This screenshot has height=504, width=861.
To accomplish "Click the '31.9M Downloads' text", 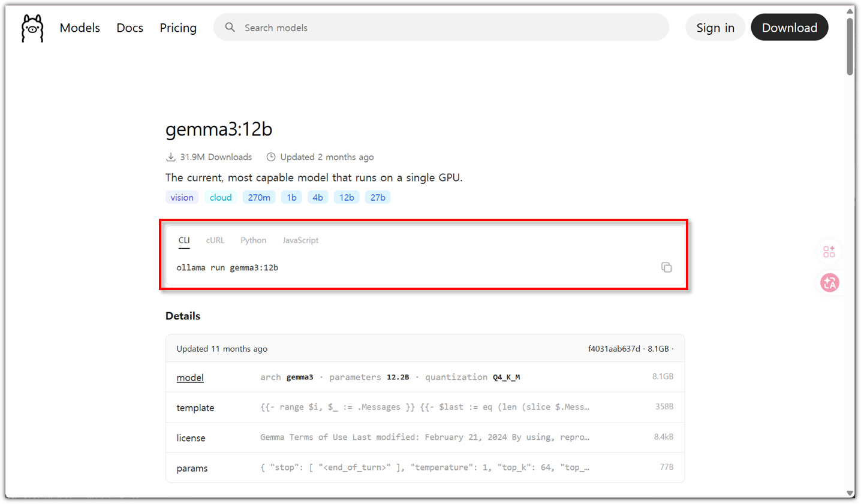I will 216,157.
